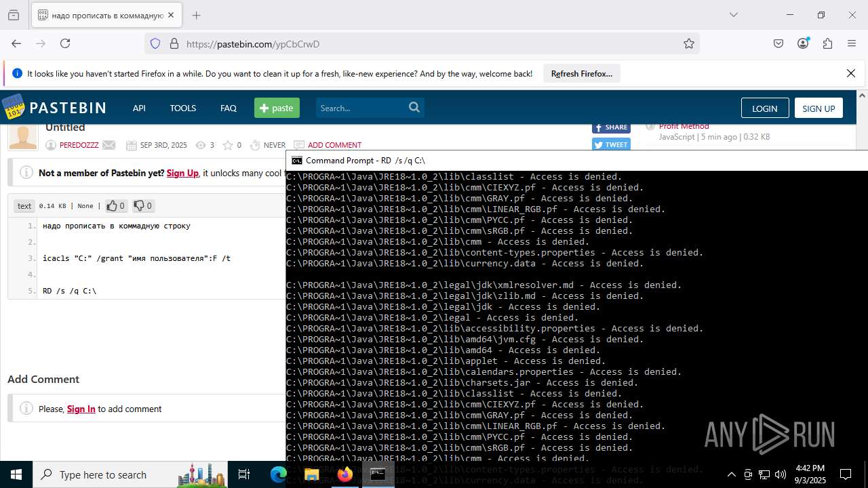Click the paste author avatar

22,138
